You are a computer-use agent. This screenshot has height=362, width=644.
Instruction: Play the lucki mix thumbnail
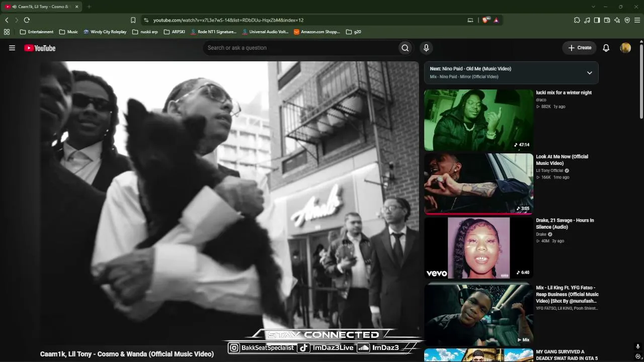[478, 120]
